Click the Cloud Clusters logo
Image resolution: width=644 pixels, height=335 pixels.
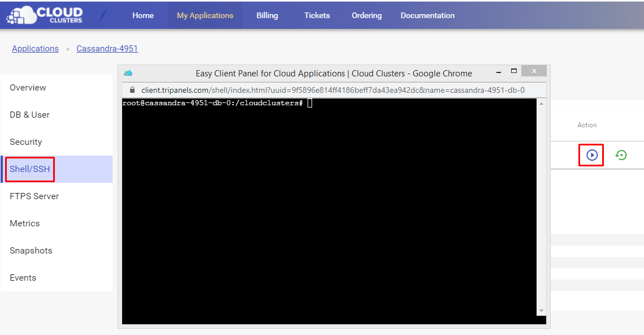point(44,15)
